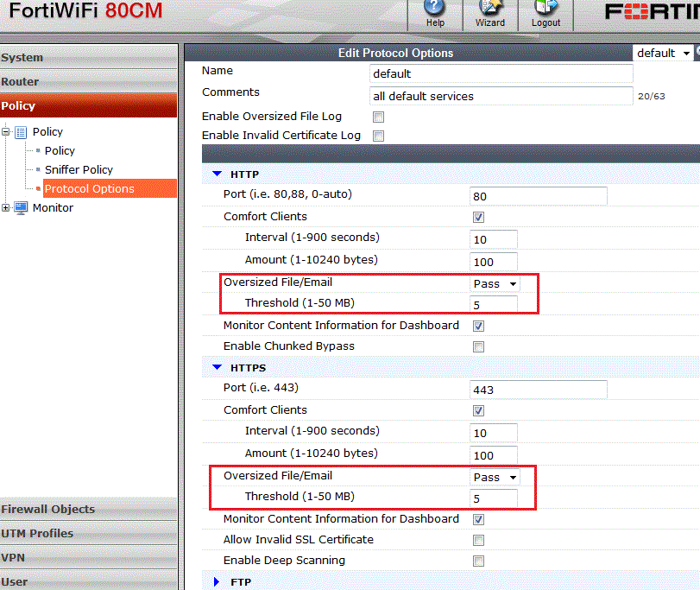Expand the Monitor tree node
Screen dimensions: 700x590
[x=6, y=207]
